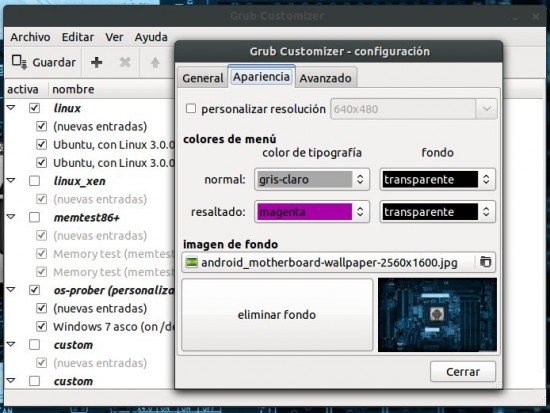Open normal background transparente dropdown
The width and height of the screenshot is (550, 413).
coord(437,179)
